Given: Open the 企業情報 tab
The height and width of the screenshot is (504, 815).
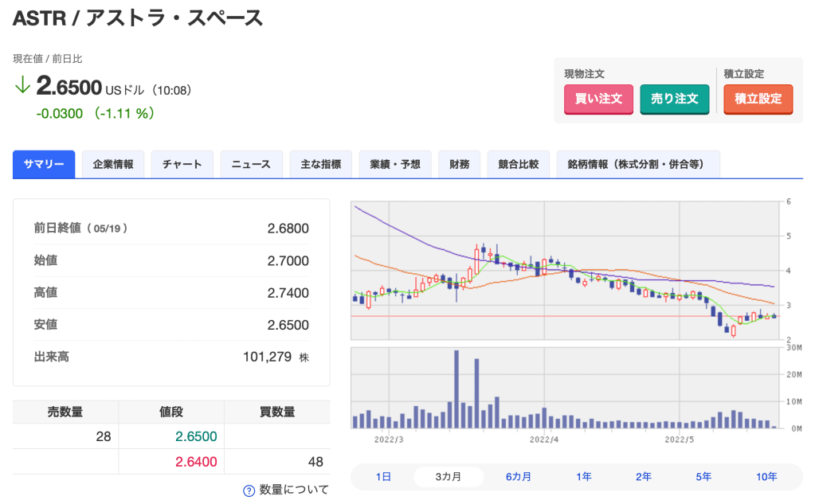Looking at the screenshot, I should [113, 165].
